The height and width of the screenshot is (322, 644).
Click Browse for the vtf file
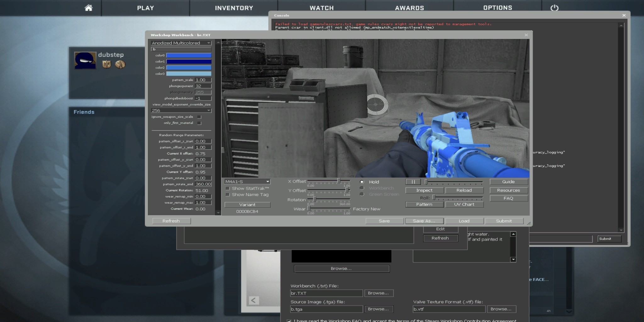[501, 309]
